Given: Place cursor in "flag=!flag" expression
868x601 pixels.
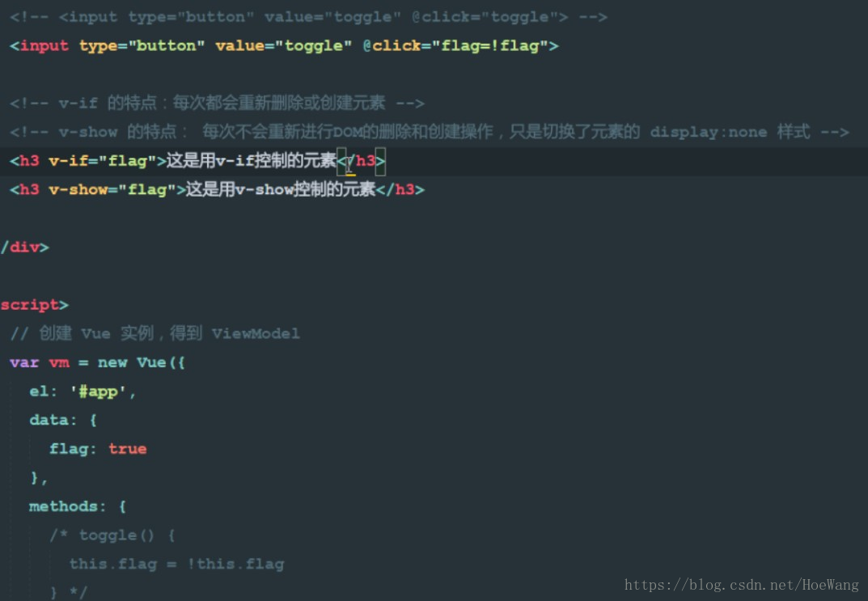Looking at the screenshot, I should point(489,45).
